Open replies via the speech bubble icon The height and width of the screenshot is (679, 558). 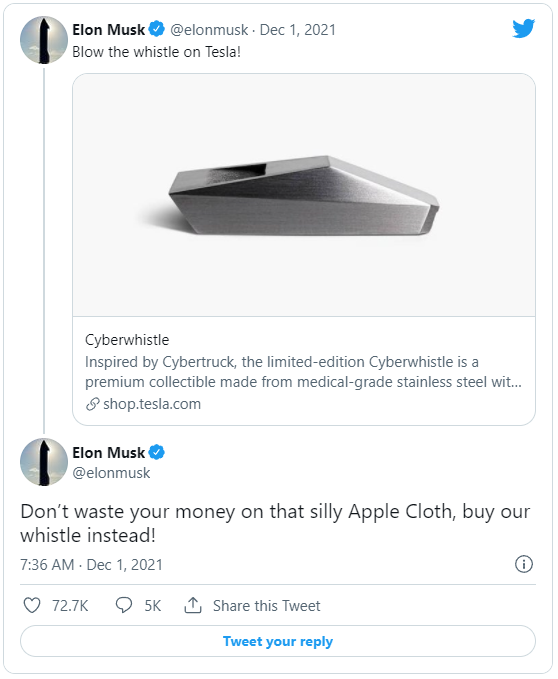pyautogui.click(x=124, y=605)
